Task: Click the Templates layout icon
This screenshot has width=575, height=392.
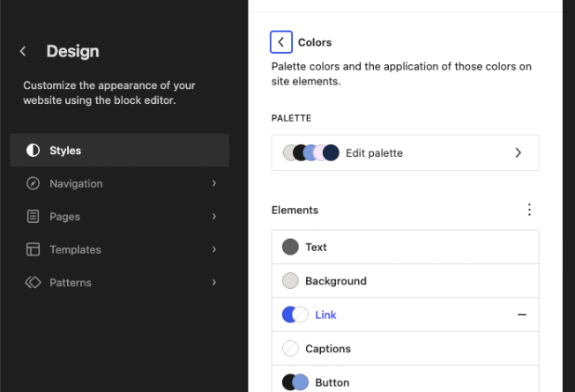Action: (34, 249)
